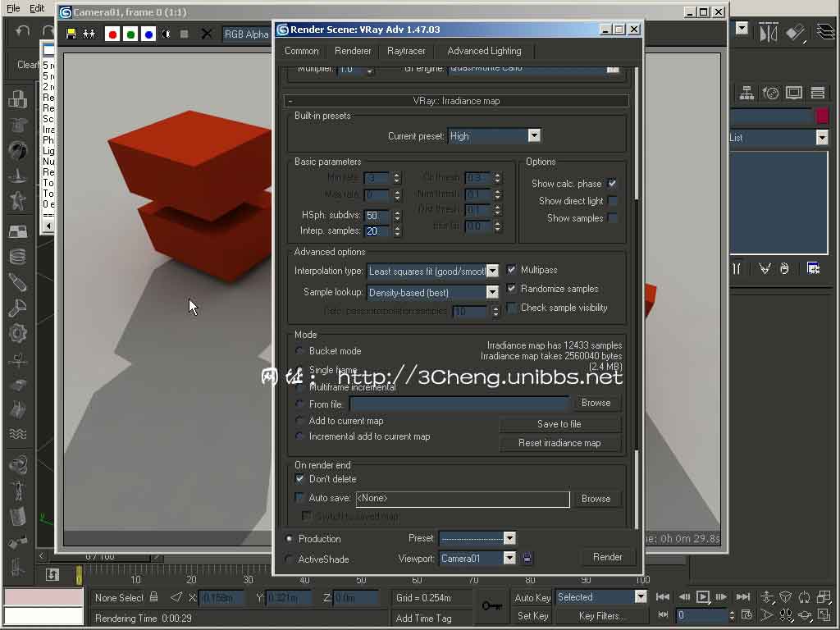
Task: Enable the Show samples checkbox
Action: (612, 218)
